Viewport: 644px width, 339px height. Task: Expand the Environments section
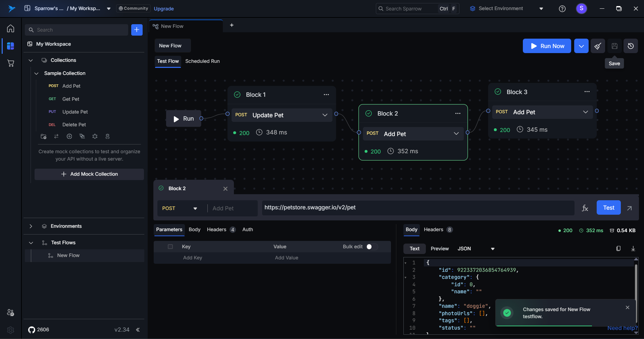click(x=31, y=226)
